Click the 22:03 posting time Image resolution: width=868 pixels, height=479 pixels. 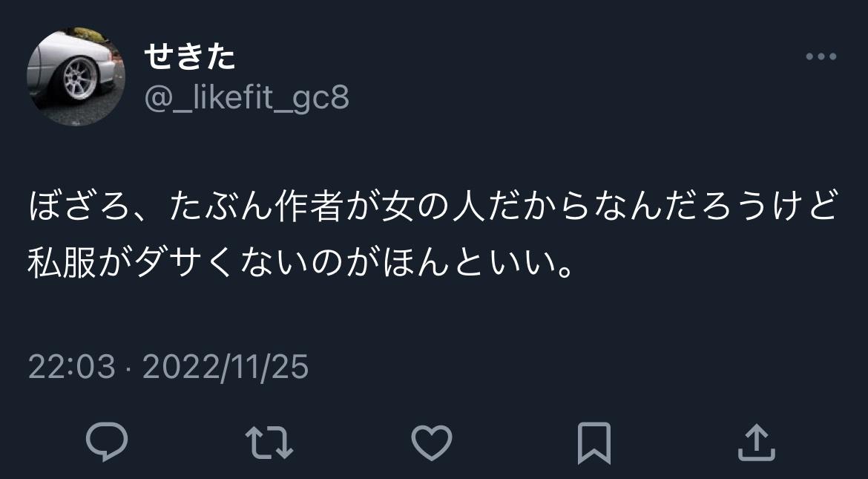(71, 367)
